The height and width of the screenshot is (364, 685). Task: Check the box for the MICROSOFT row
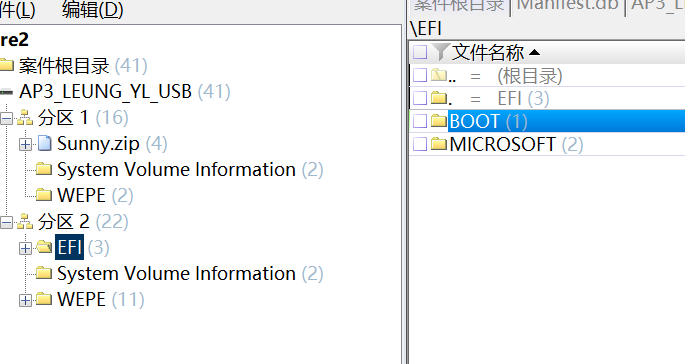[x=420, y=144]
